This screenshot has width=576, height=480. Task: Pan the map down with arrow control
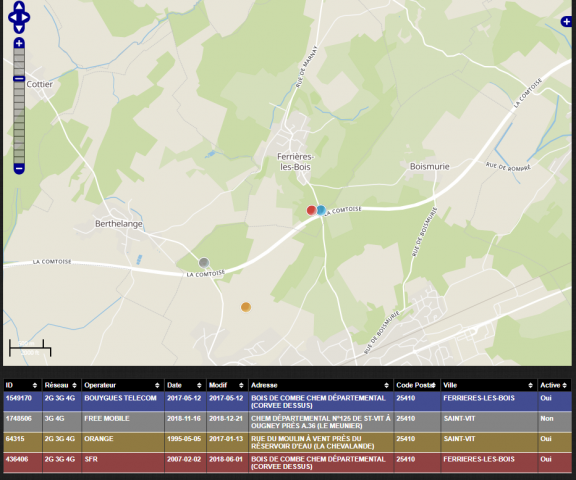[x=19, y=28]
